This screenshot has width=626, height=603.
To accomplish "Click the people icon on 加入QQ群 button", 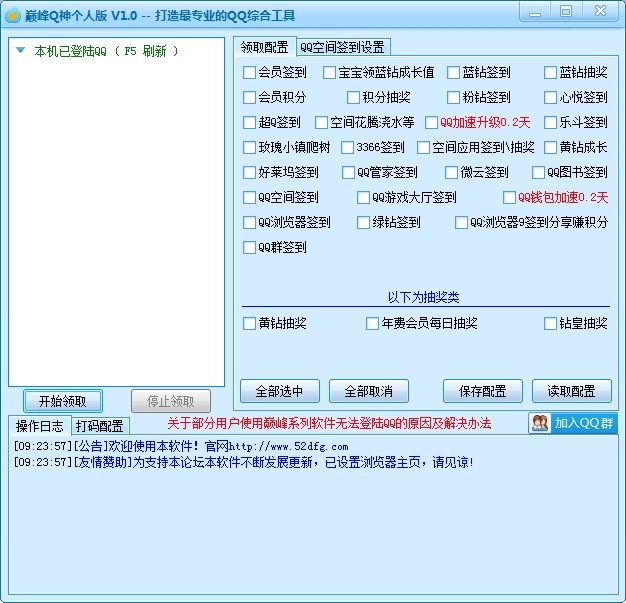I will click(540, 423).
